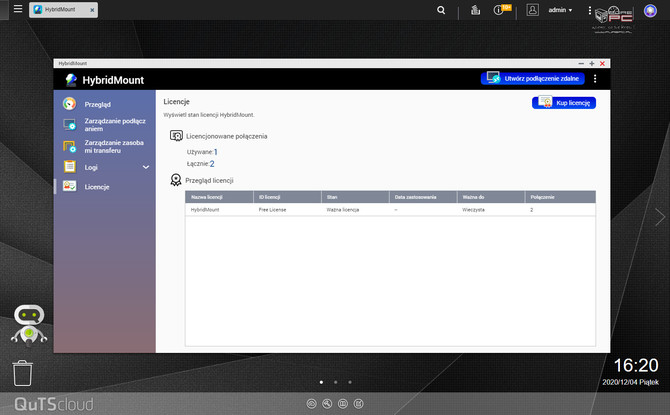Click the Zarządzanie zasobami transferu icon
670x415 pixels.
click(69, 146)
